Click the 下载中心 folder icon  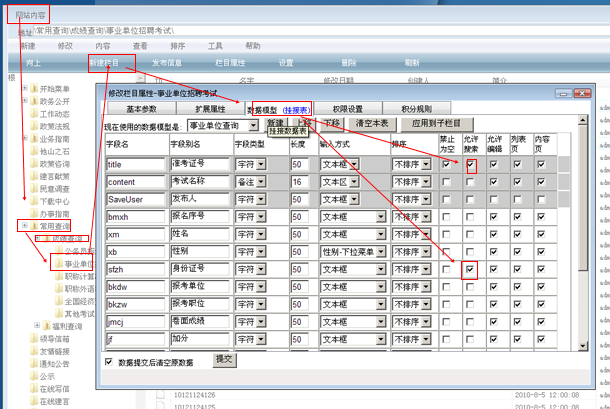point(34,201)
